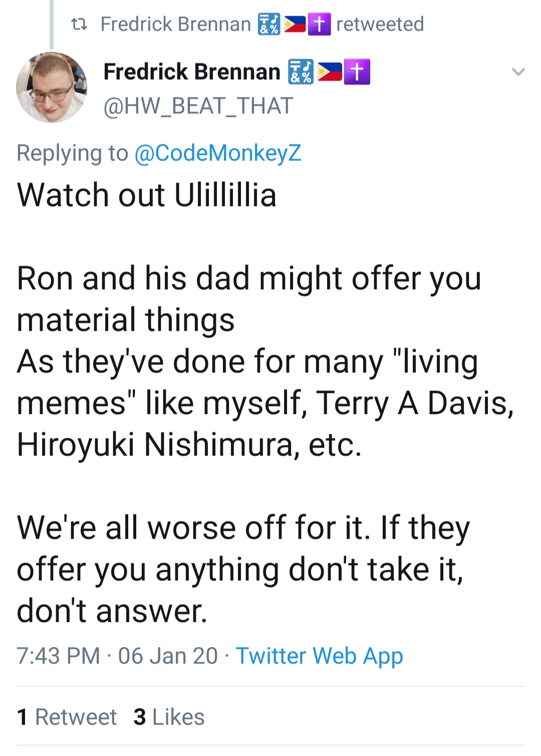Click the flag emoji in the retweeted line

pos(295,24)
